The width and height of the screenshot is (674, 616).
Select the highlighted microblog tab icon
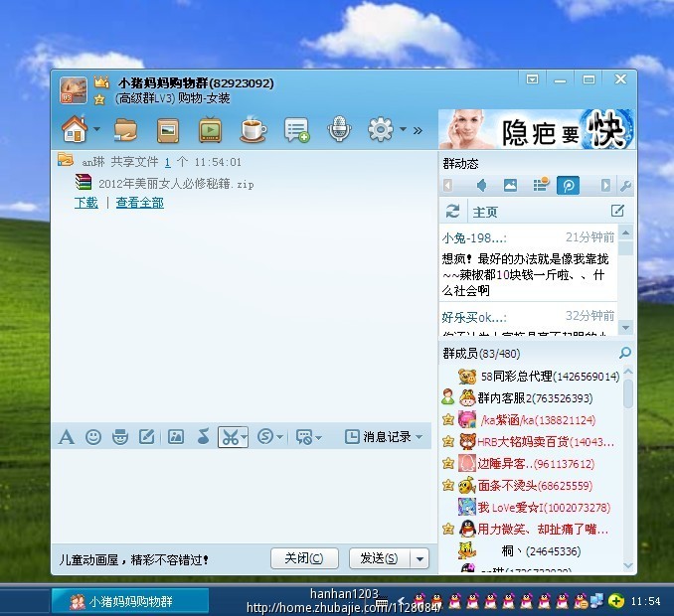click(568, 186)
